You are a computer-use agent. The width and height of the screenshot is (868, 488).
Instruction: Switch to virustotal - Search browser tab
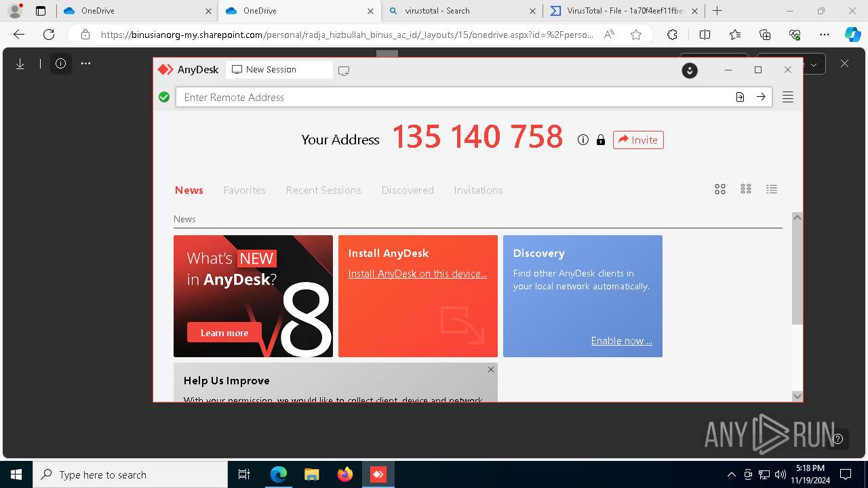pos(461,11)
